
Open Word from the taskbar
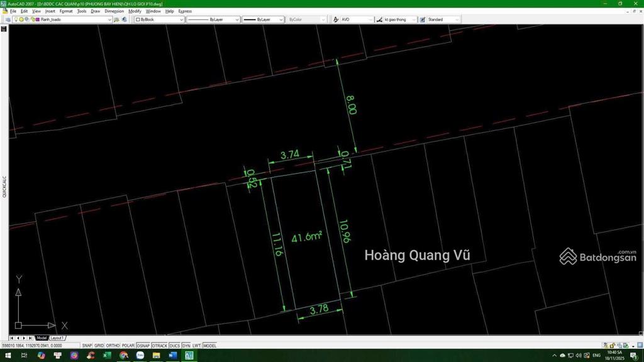click(x=172, y=356)
